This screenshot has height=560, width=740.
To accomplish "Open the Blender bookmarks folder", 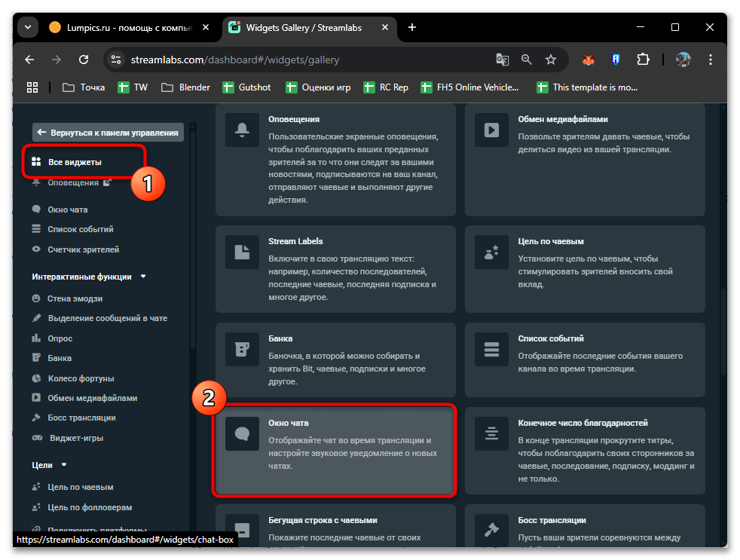I will tap(186, 87).
